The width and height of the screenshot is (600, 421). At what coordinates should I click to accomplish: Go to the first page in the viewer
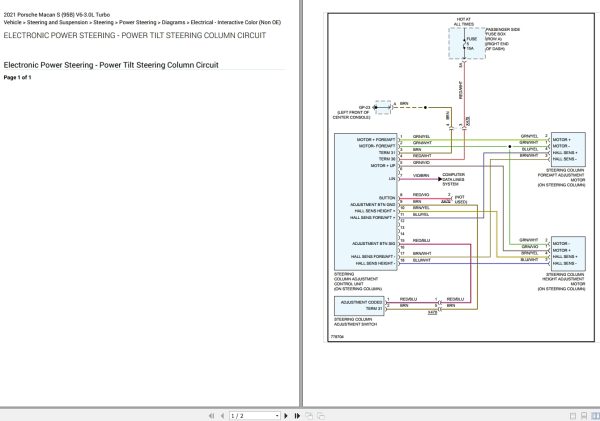click(x=212, y=416)
